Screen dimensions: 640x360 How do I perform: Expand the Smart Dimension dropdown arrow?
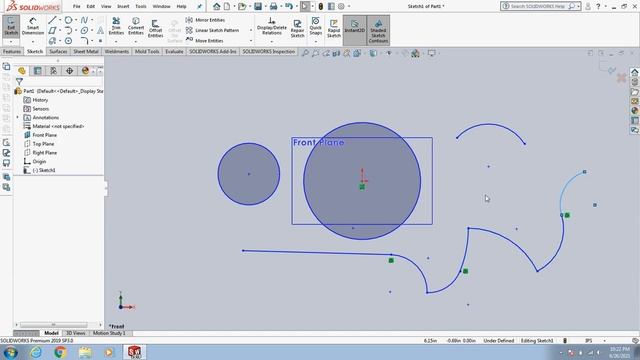pyautogui.click(x=33, y=41)
